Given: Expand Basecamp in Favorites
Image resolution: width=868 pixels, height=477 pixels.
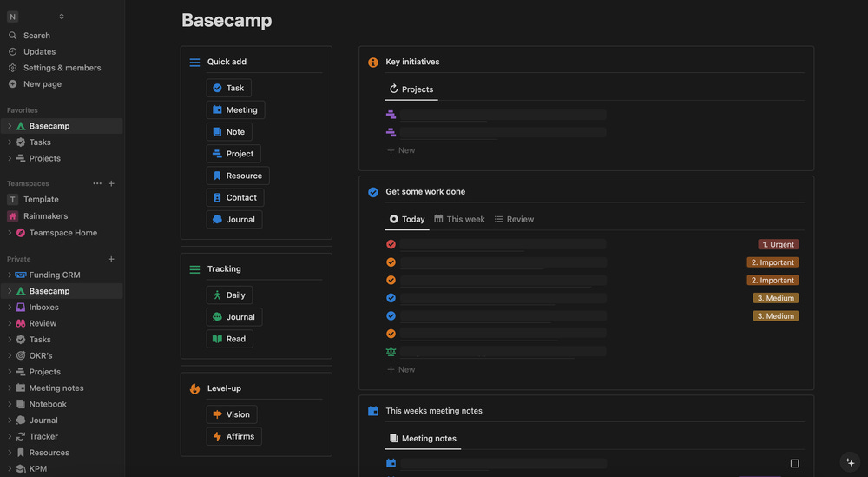Looking at the screenshot, I should coord(10,126).
